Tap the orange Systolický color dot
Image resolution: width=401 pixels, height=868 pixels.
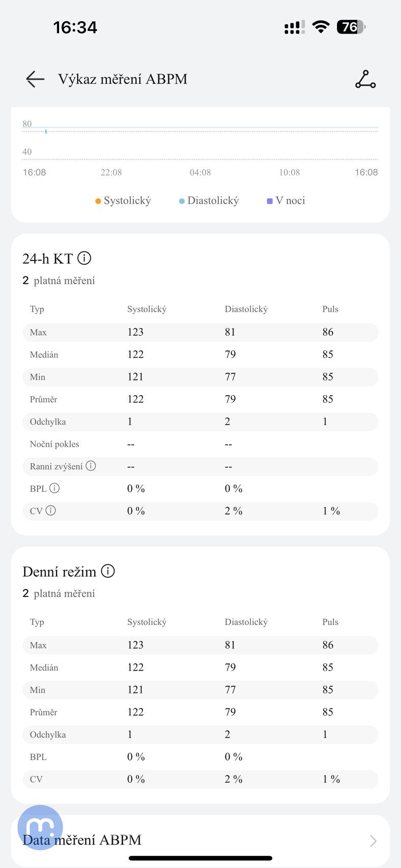pyautogui.click(x=98, y=201)
